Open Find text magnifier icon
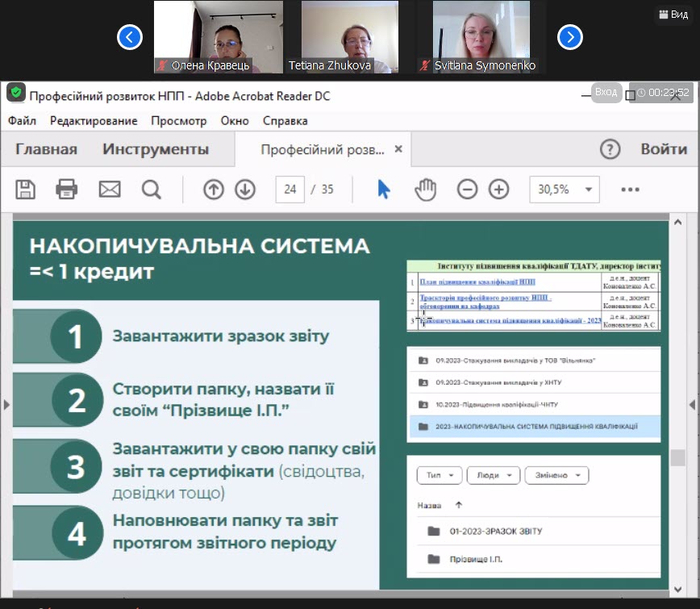700x609 pixels. [152, 190]
